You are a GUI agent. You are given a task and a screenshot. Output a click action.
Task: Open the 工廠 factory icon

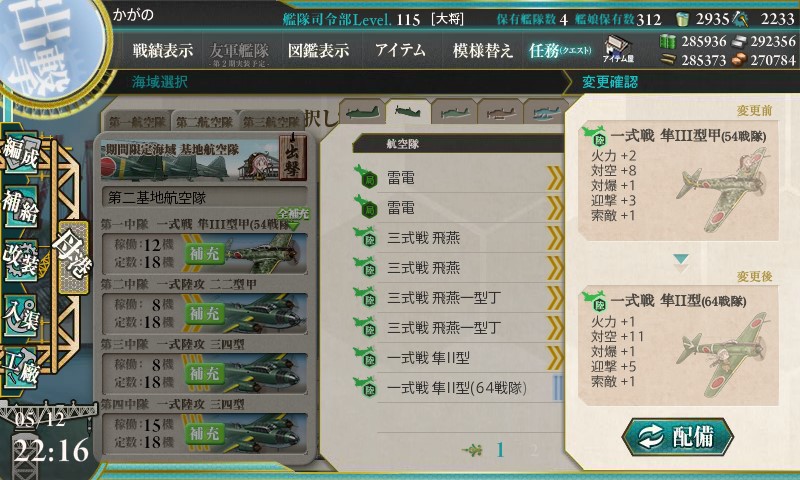coord(20,369)
